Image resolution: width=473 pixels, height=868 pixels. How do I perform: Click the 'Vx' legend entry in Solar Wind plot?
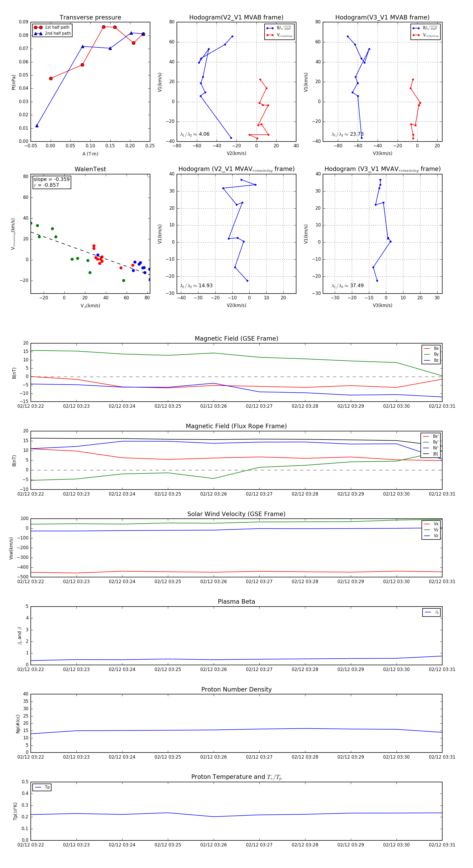pyautogui.click(x=431, y=524)
